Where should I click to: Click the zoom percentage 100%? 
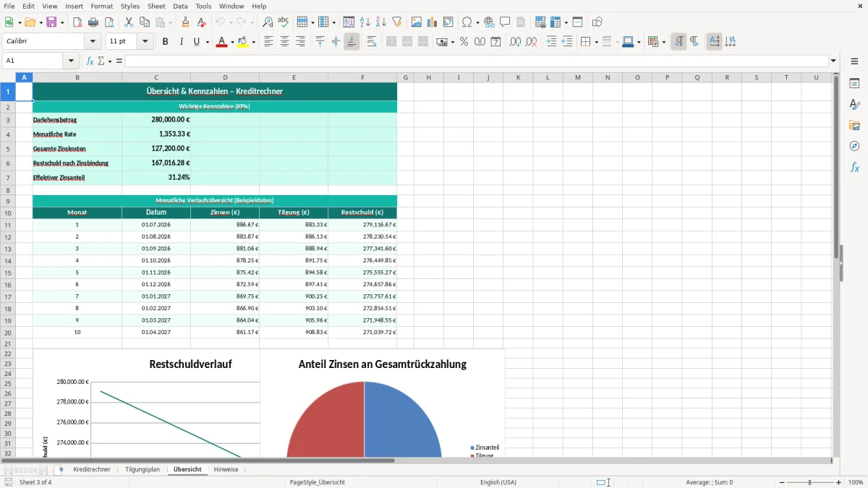[x=856, y=482]
